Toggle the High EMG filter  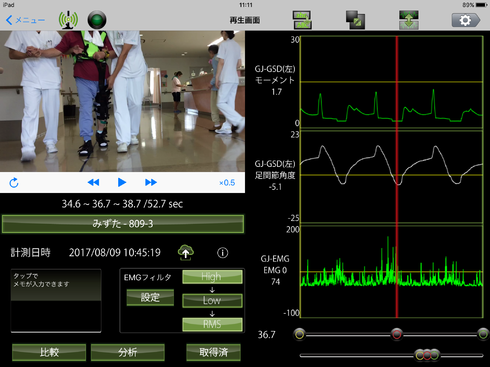(212, 277)
